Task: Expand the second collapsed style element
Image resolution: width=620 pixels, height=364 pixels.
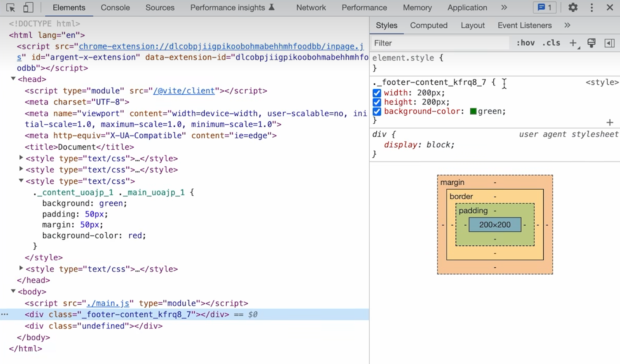Action: (21, 169)
